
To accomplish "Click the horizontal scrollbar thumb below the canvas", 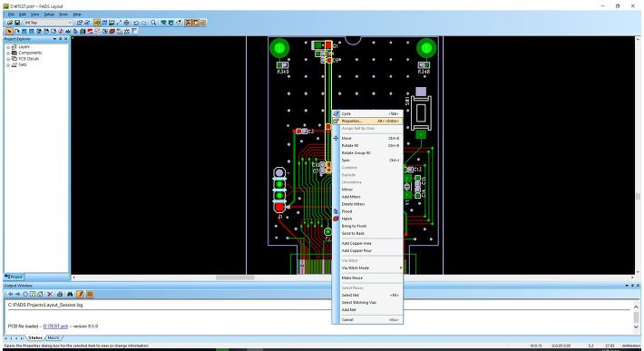I will click(235, 278).
